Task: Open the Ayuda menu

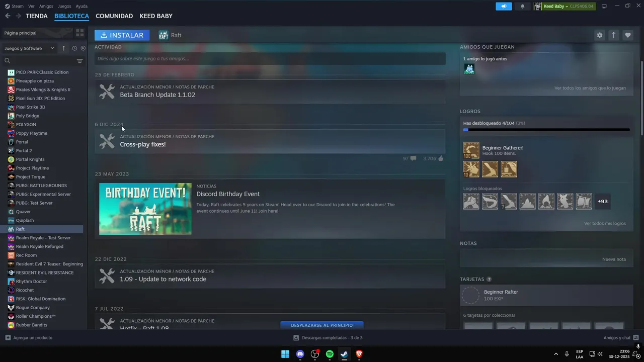Action: (82, 6)
